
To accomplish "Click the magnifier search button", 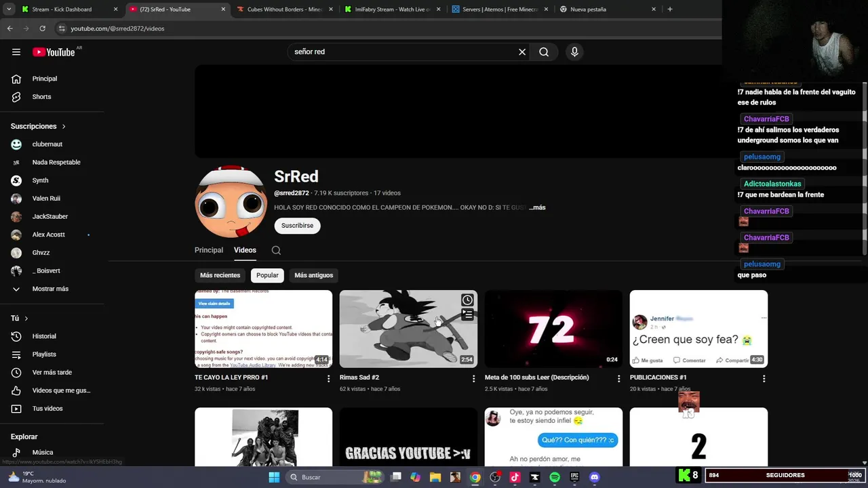I will (544, 52).
